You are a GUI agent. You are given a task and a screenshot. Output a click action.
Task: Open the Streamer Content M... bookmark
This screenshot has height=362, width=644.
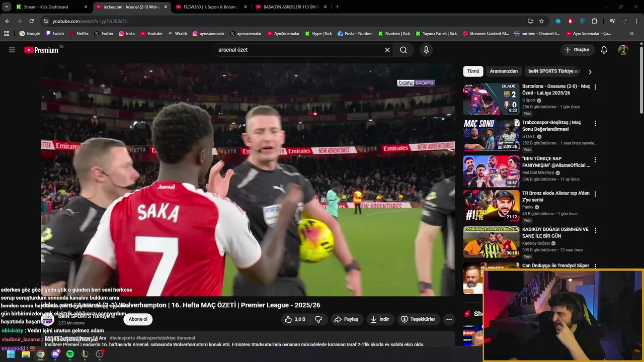(485, 34)
